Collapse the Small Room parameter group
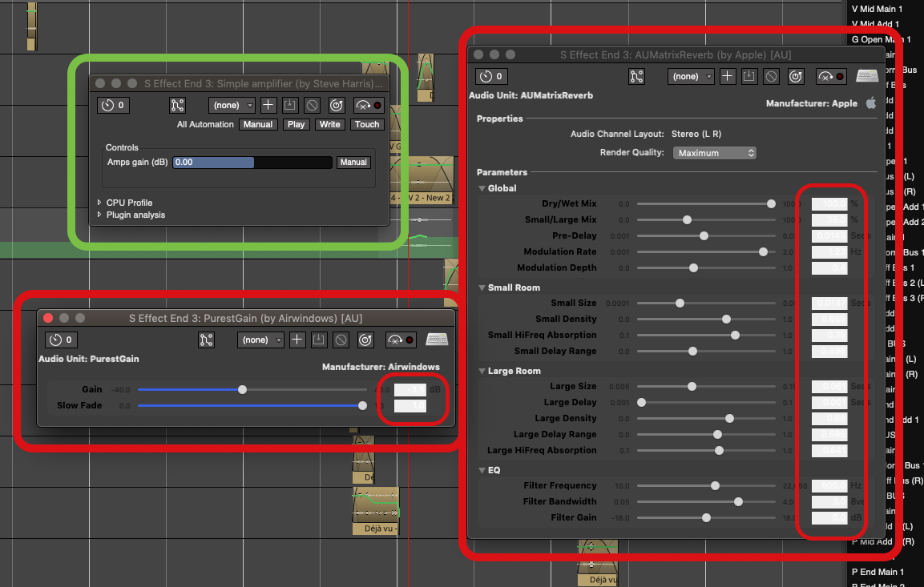 [x=482, y=287]
